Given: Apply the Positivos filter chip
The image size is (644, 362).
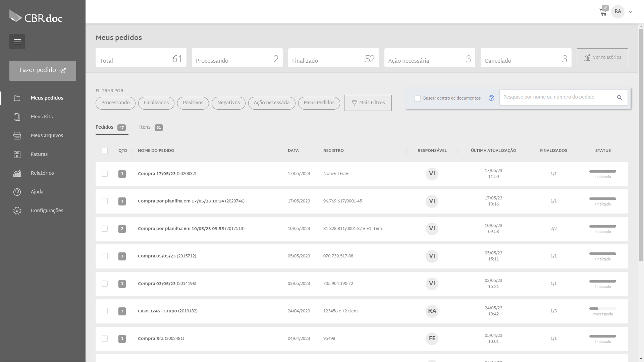Looking at the screenshot, I should 193,103.
